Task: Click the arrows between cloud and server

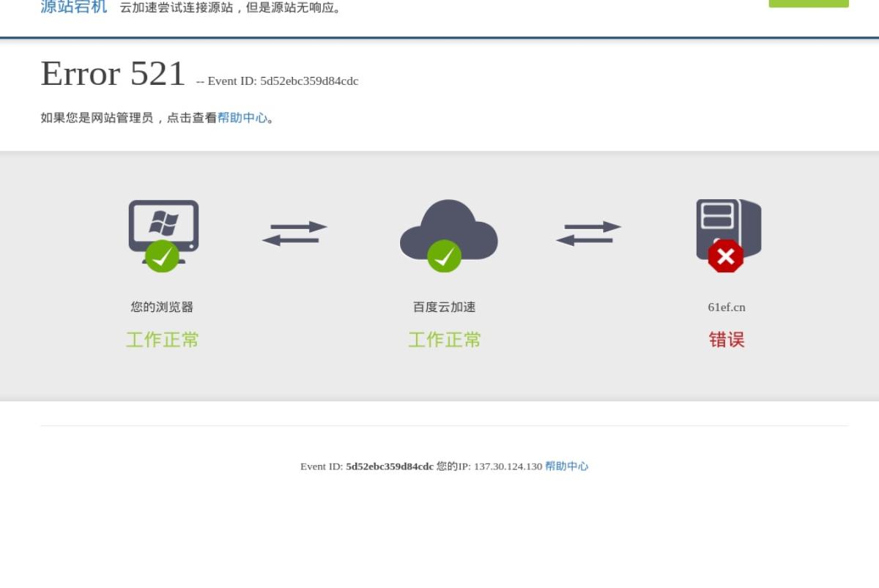Action: point(588,233)
